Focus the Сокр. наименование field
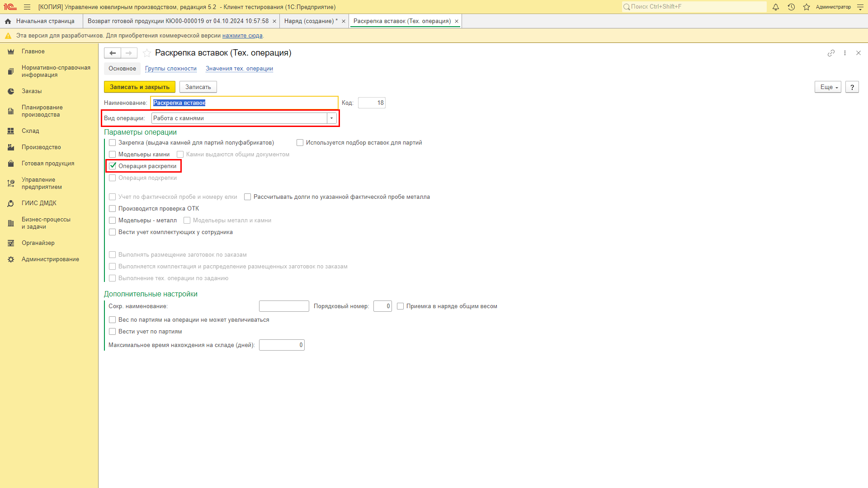 (284, 306)
